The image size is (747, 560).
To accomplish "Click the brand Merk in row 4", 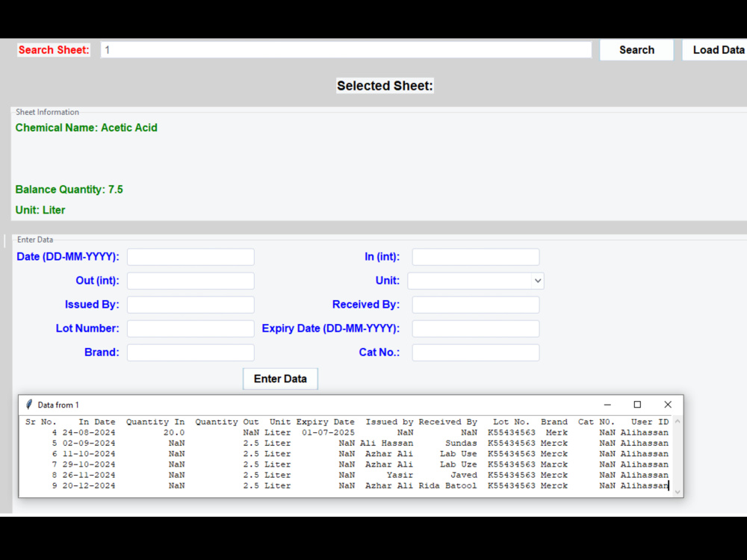I will click(x=557, y=432).
